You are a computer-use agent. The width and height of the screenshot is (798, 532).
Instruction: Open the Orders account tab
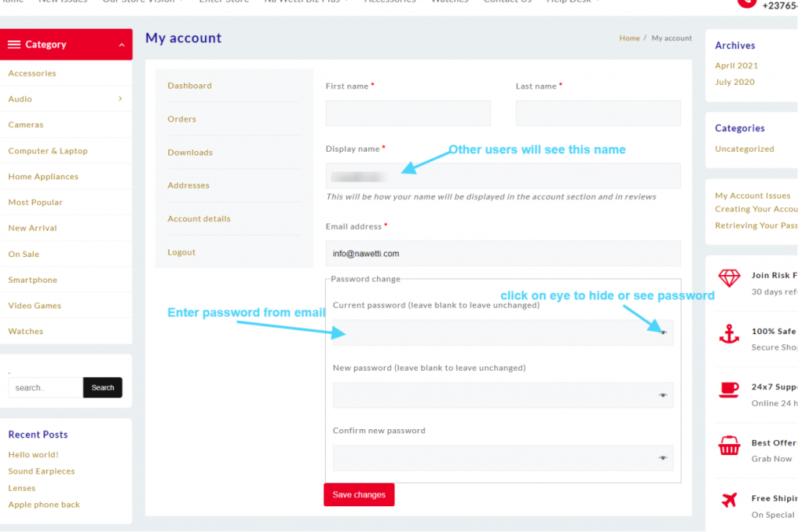[x=182, y=119]
